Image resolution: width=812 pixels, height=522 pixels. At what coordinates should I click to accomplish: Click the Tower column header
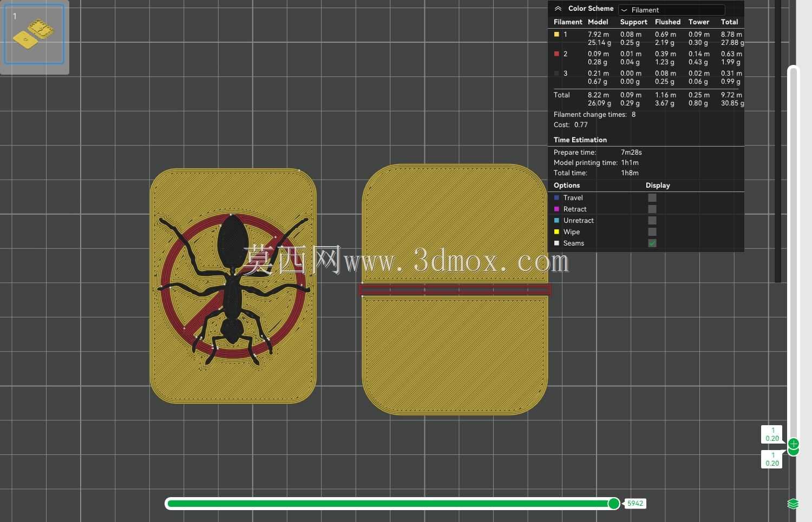coord(699,22)
